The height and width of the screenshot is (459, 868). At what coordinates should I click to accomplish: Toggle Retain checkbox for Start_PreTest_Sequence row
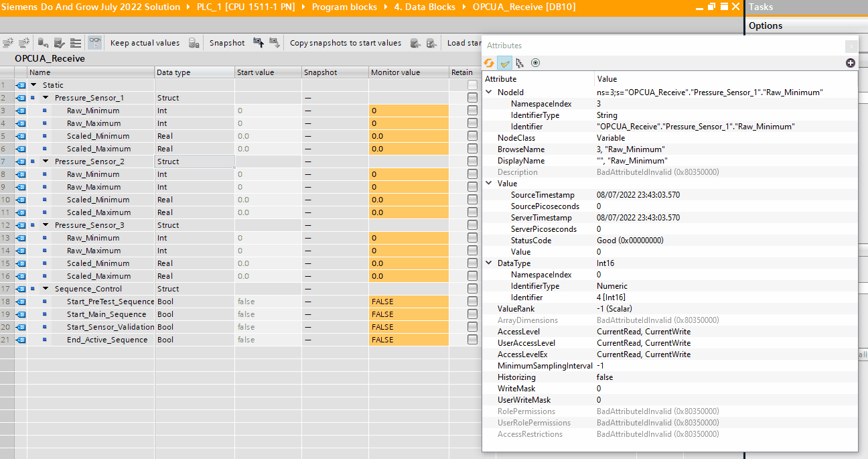click(473, 302)
